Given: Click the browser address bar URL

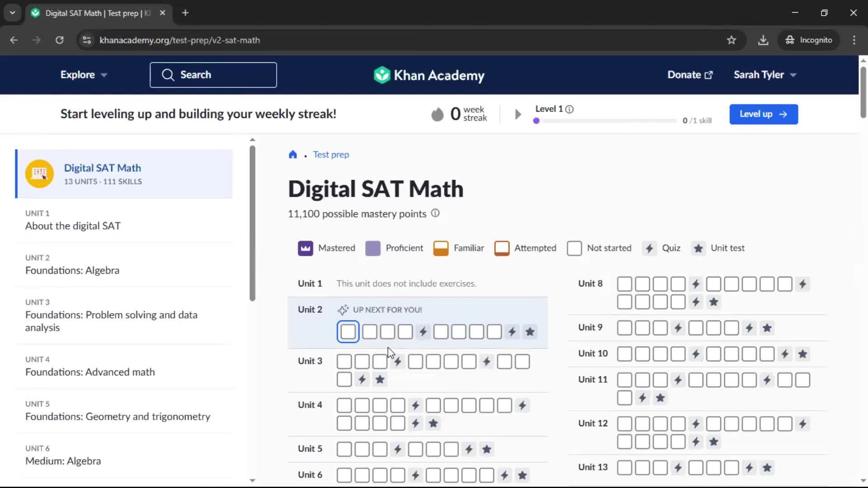Looking at the screenshot, I should (179, 40).
